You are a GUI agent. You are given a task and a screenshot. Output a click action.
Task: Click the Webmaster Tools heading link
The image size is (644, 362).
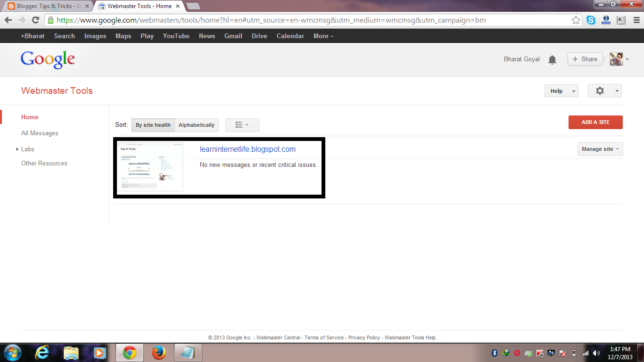pos(57,91)
